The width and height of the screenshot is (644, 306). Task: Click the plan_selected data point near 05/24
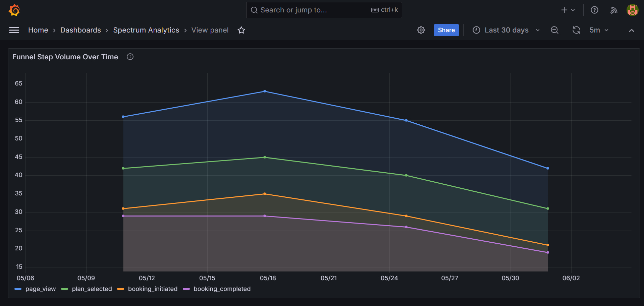click(406, 175)
